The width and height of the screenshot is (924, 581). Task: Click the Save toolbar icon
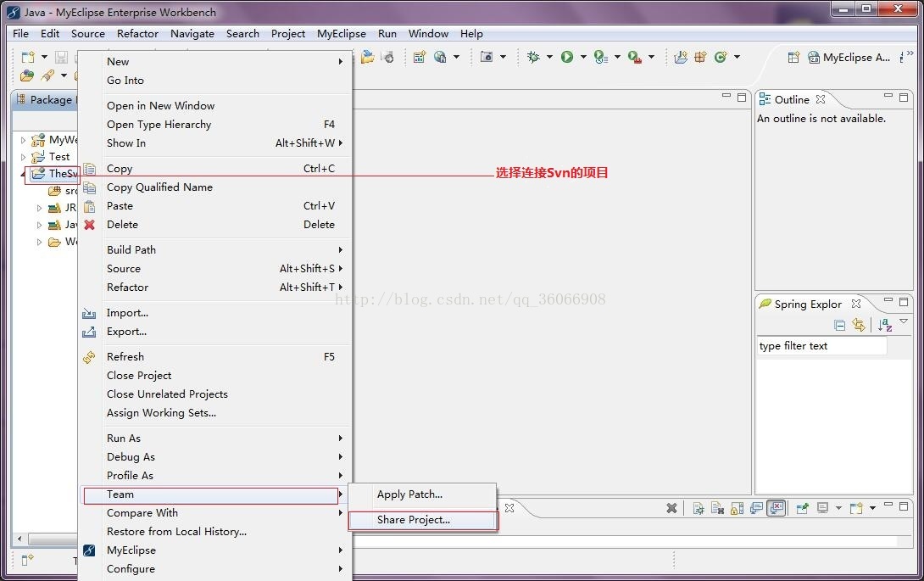61,57
